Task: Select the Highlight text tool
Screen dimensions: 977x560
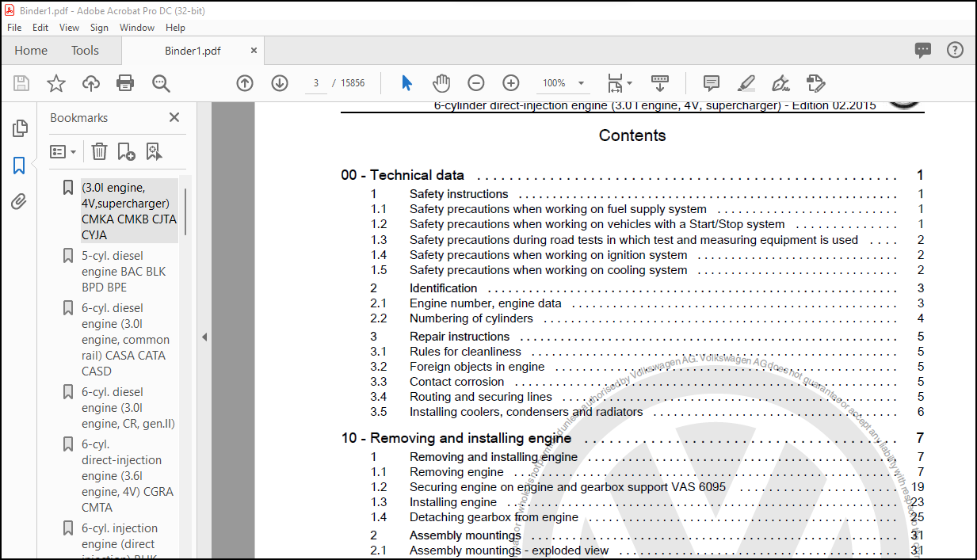Action: 746,83
